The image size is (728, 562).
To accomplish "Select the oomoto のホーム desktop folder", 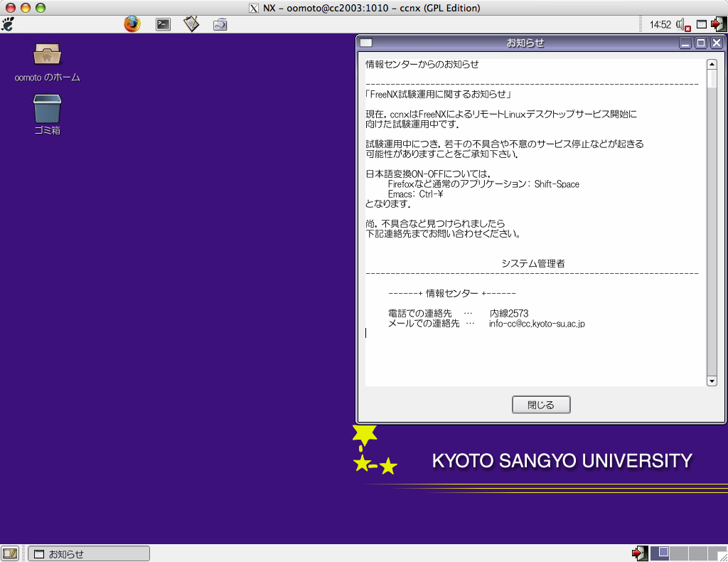I will (x=47, y=63).
